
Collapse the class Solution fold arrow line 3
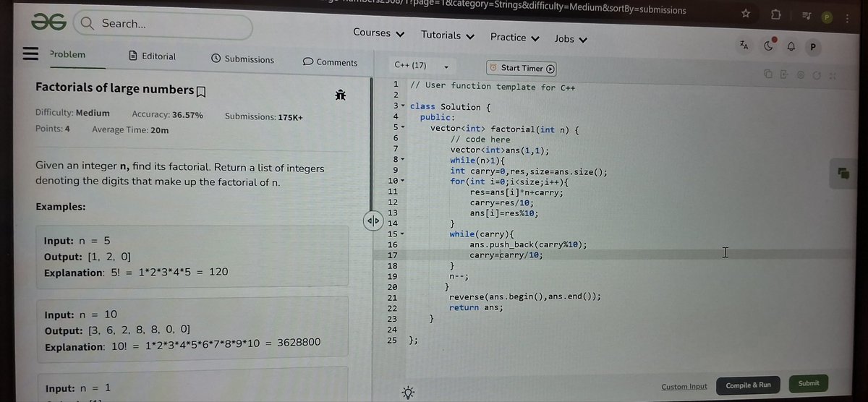[x=404, y=106]
